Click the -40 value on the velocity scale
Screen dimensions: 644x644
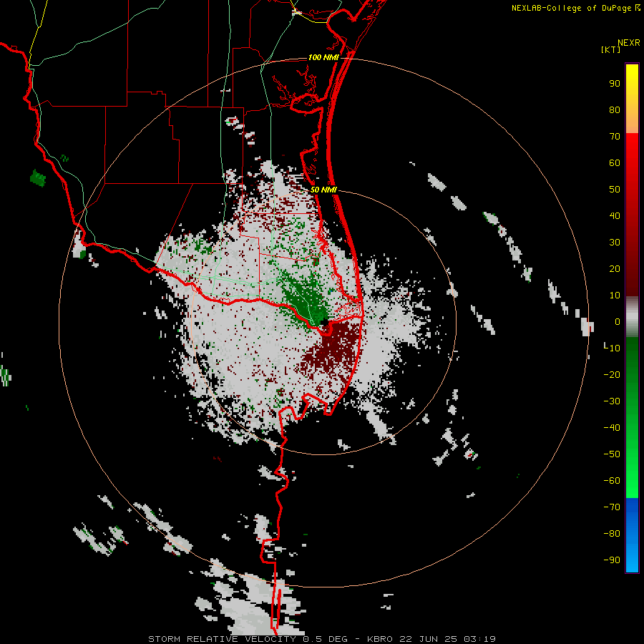tap(612, 428)
